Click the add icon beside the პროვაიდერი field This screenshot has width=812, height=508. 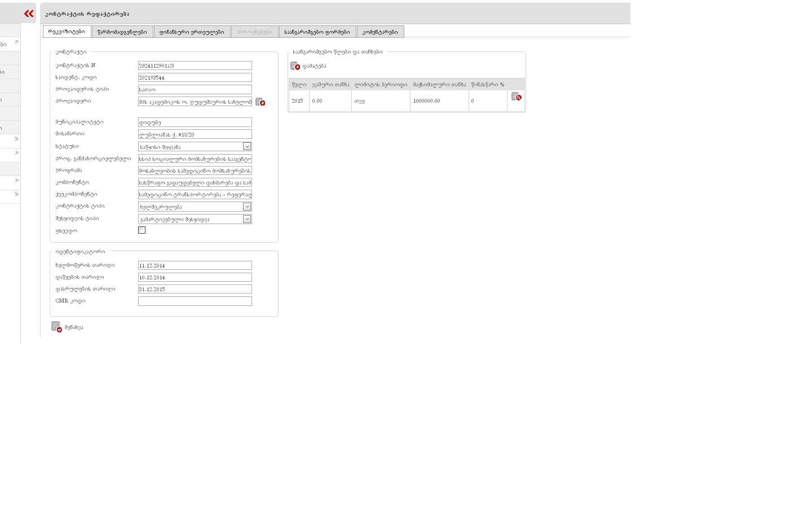pyautogui.click(x=260, y=102)
